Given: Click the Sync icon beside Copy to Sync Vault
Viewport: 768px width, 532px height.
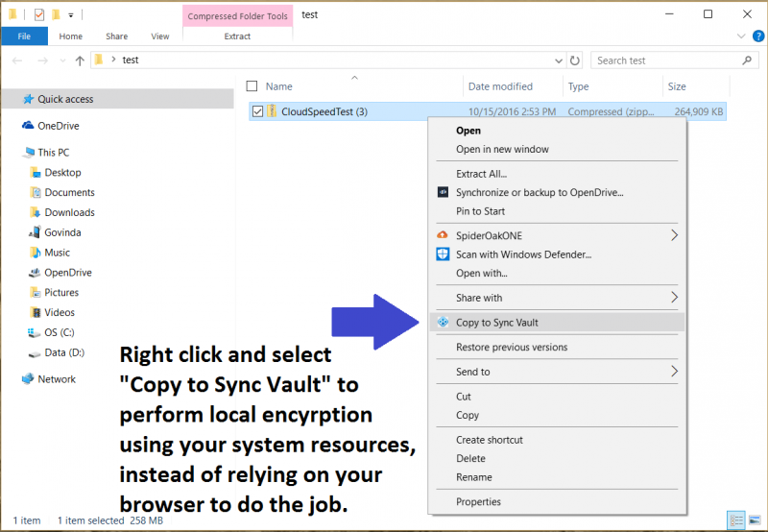Looking at the screenshot, I should pyautogui.click(x=443, y=322).
